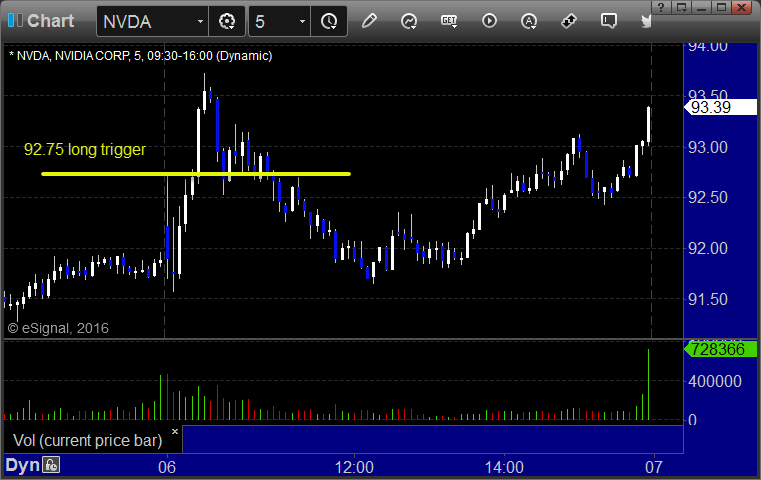
Task: Click the 92.00 price axis label
Action: pyautogui.click(x=708, y=248)
